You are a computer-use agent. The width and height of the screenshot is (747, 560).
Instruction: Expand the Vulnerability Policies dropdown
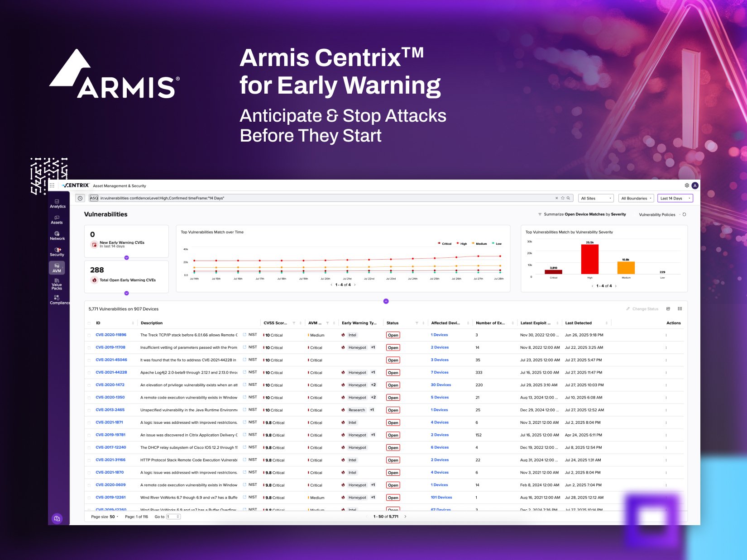[659, 214]
